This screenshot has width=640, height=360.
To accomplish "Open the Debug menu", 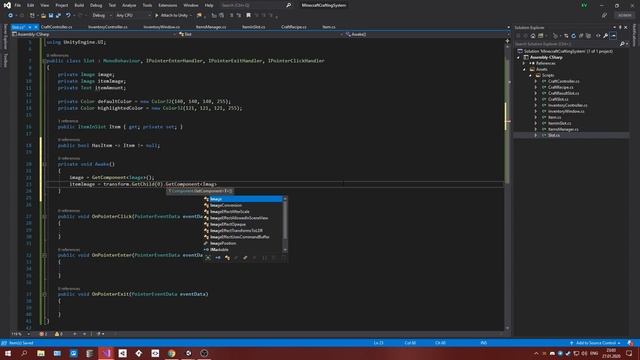I will coord(96,5).
